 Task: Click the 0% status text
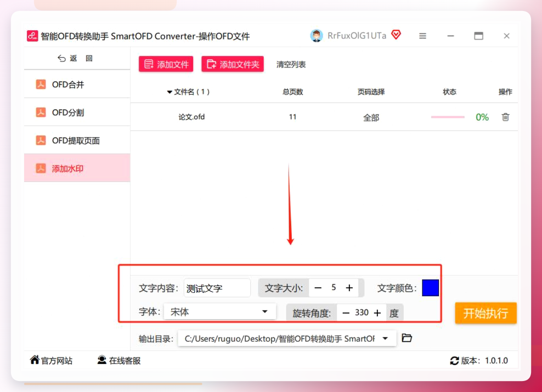[x=482, y=117]
